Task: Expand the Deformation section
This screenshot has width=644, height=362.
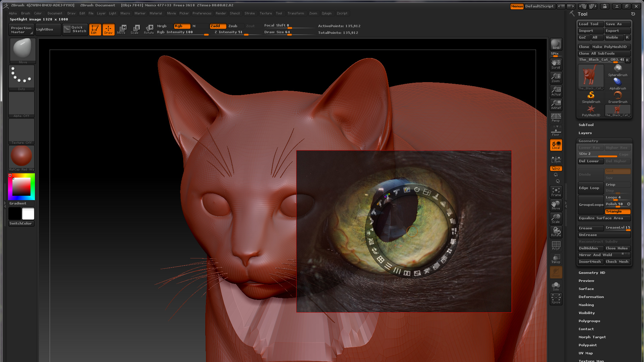Action: coord(591,297)
